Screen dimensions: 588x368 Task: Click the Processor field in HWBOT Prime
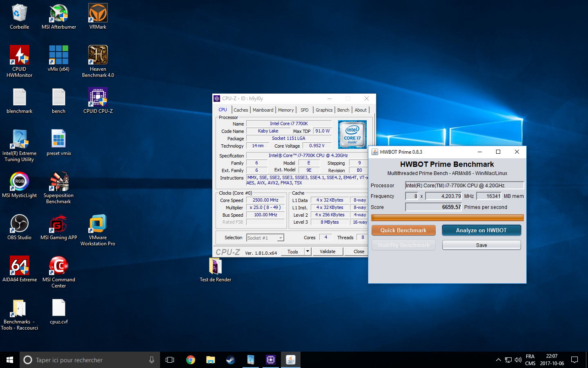tap(464, 185)
